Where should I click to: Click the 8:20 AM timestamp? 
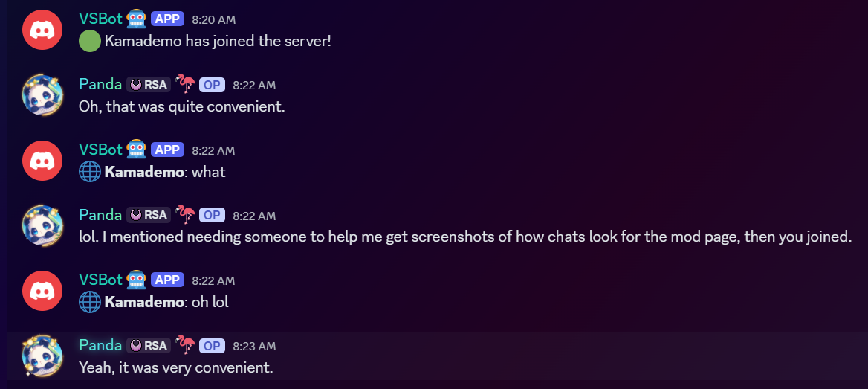(214, 20)
